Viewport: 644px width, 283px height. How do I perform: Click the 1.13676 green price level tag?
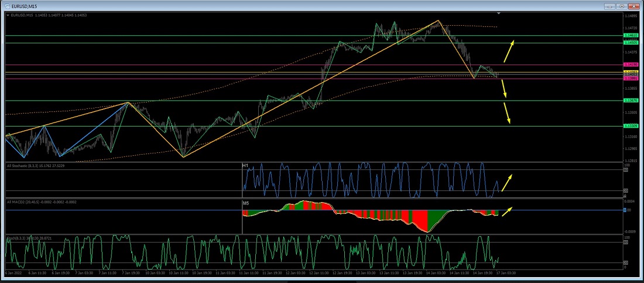click(631, 101)
